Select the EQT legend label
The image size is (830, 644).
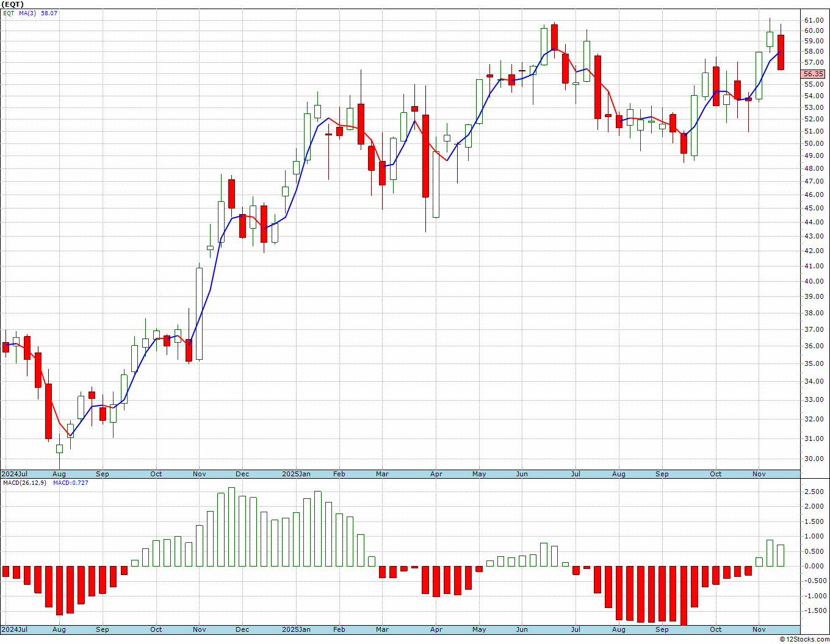point(8,13)
